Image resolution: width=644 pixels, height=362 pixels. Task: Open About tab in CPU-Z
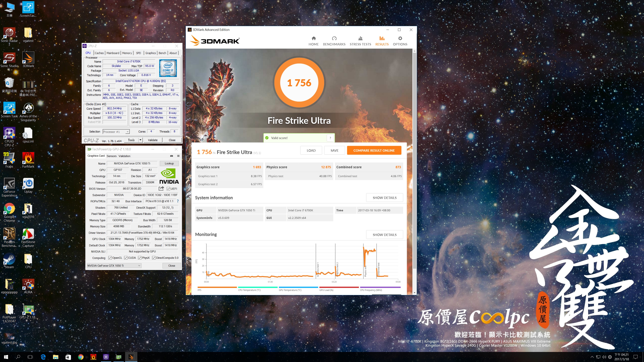(173, 53)
